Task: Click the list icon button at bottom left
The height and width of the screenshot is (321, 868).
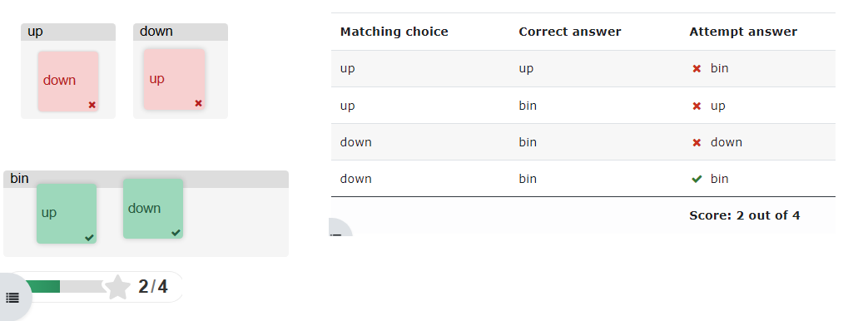Action: pos(12,298)
